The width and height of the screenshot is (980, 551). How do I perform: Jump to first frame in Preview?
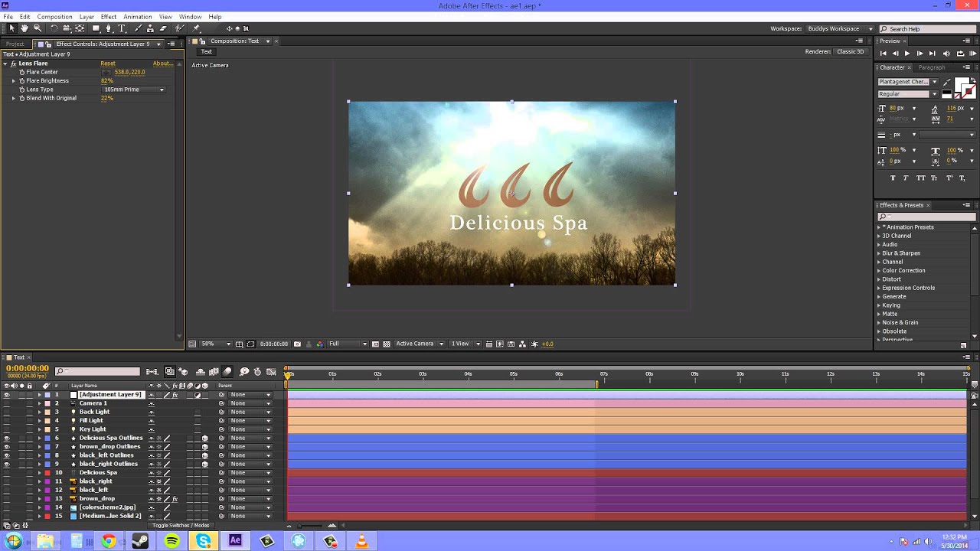[x=883, y=54]
